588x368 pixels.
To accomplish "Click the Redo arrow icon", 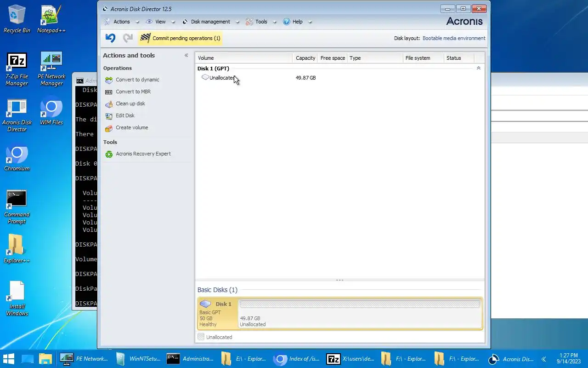I will (x=128, y=38).
